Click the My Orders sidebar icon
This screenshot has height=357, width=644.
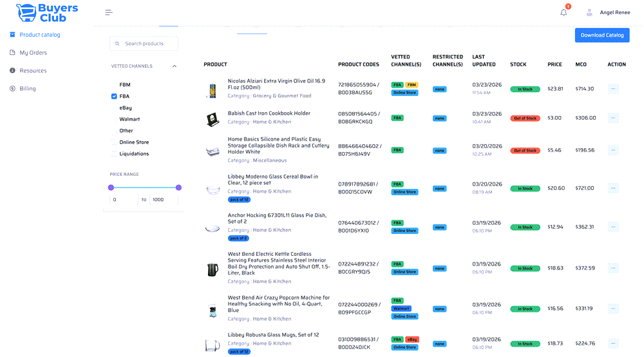(12, 53)
